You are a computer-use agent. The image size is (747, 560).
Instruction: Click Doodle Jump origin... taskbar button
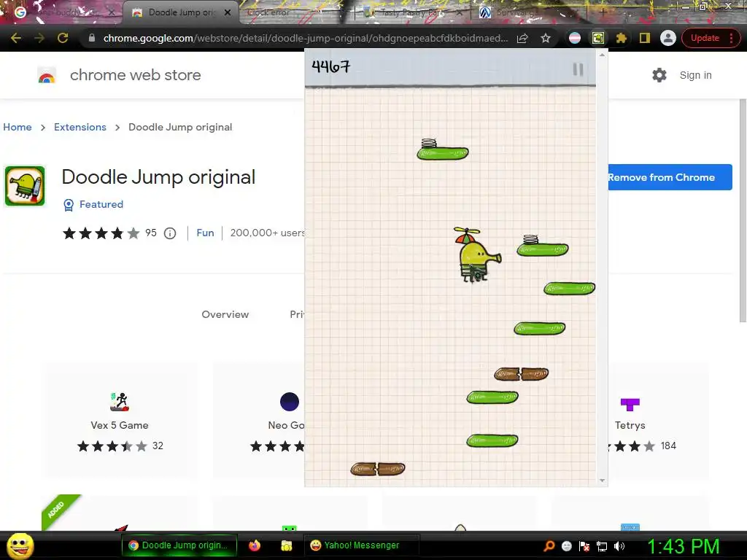[179, 545]
